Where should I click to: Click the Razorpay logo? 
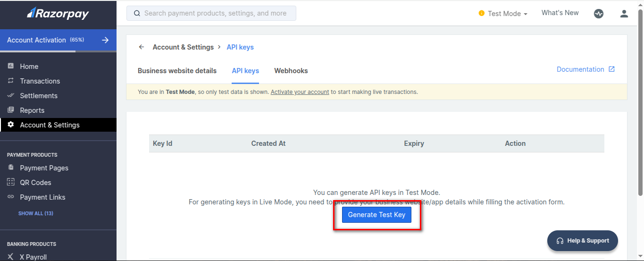(58, 14)
